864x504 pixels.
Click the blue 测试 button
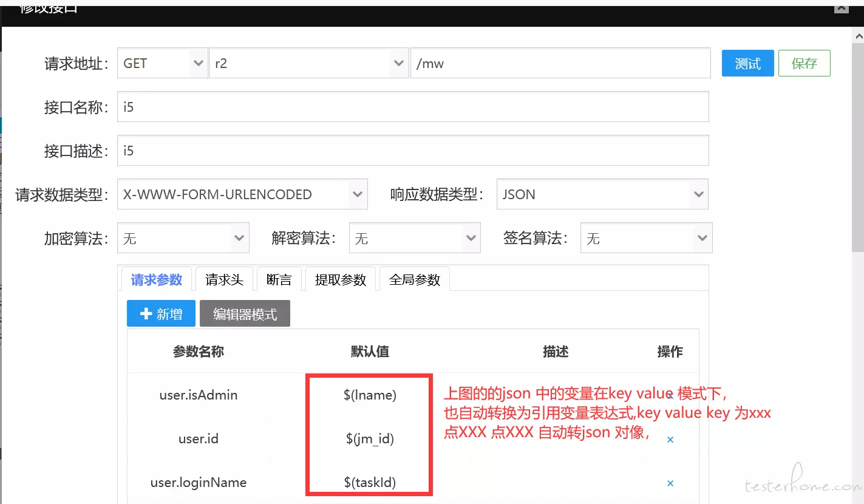coord(747,63)
